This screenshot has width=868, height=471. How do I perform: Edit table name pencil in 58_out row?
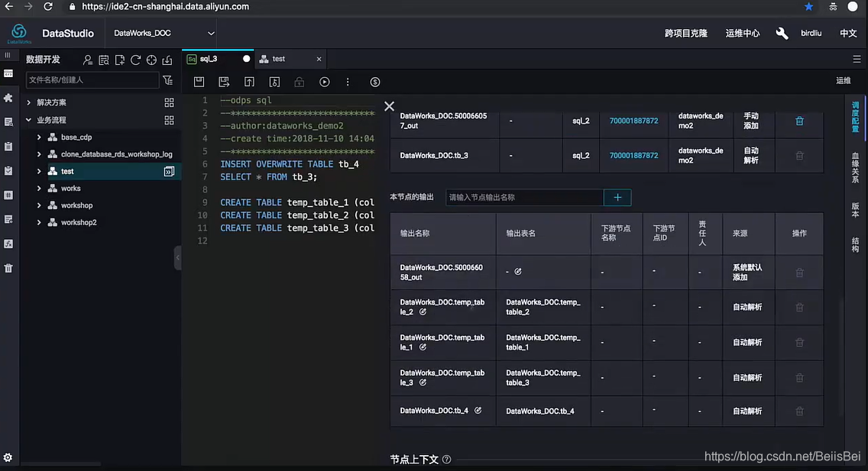click(517, 272)
